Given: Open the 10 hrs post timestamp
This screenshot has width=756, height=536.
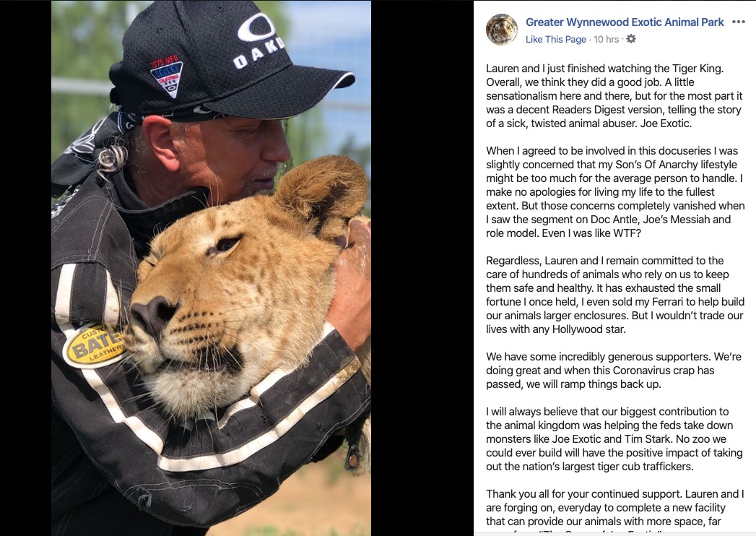Looking at the screenshot, I should point(606,39).
